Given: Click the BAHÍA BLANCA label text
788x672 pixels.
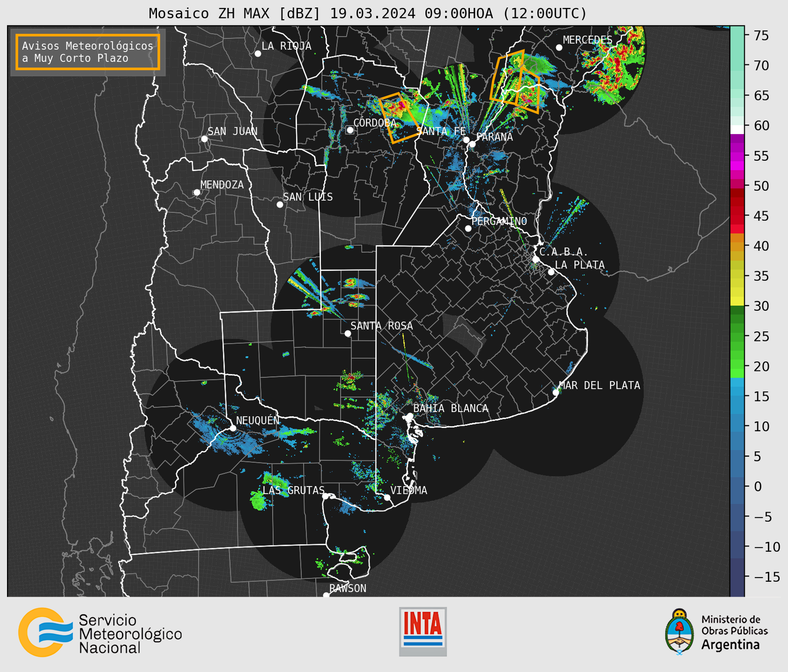Looking at the screenshot, I should pyautogui.click(x=451, y=408).
